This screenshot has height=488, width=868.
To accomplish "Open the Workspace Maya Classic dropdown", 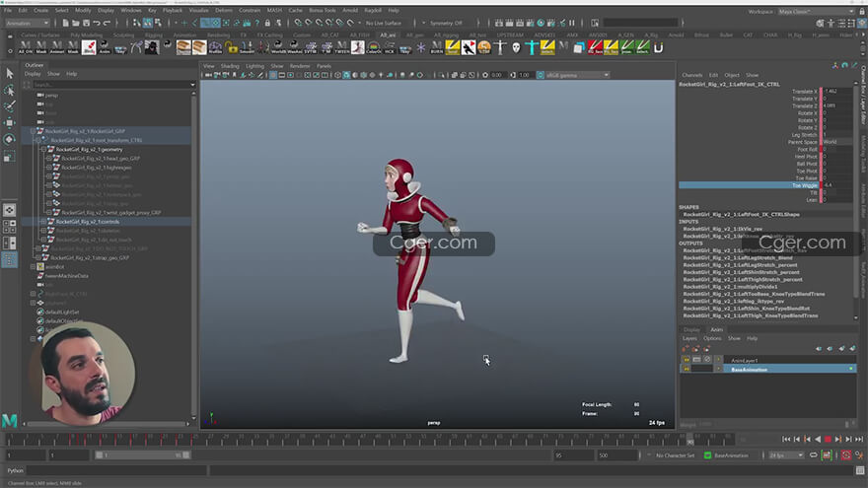I will pyautogui.click(x=816, y=12).
